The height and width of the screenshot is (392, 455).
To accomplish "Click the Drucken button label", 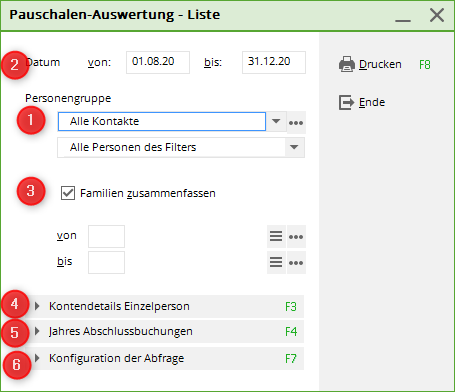I will (380, 64).
